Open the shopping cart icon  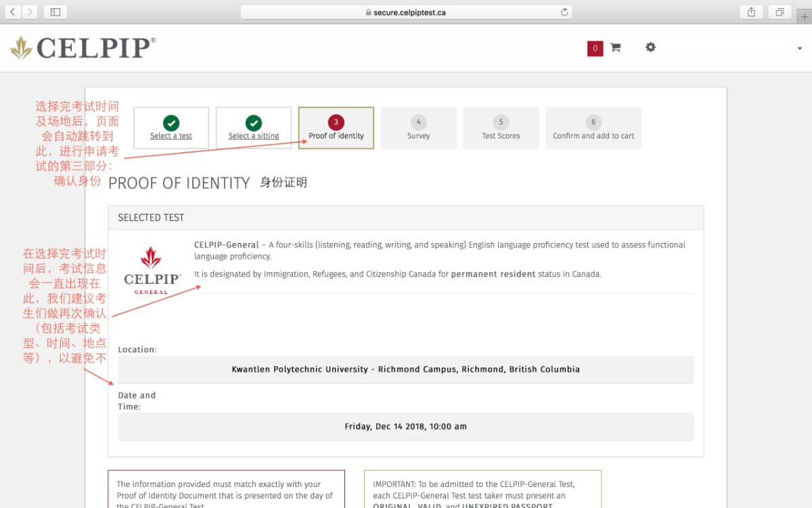[x=615, y=47]
